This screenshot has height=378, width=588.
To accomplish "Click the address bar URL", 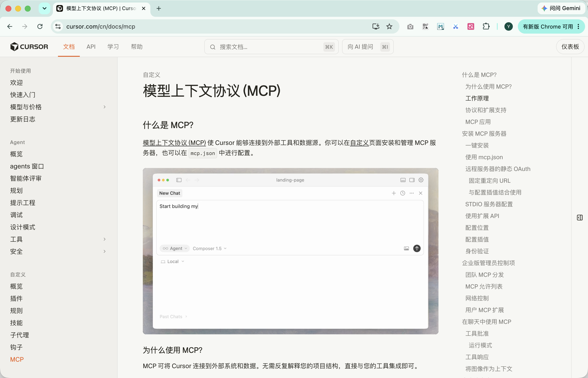I will [x=101, y=26].
